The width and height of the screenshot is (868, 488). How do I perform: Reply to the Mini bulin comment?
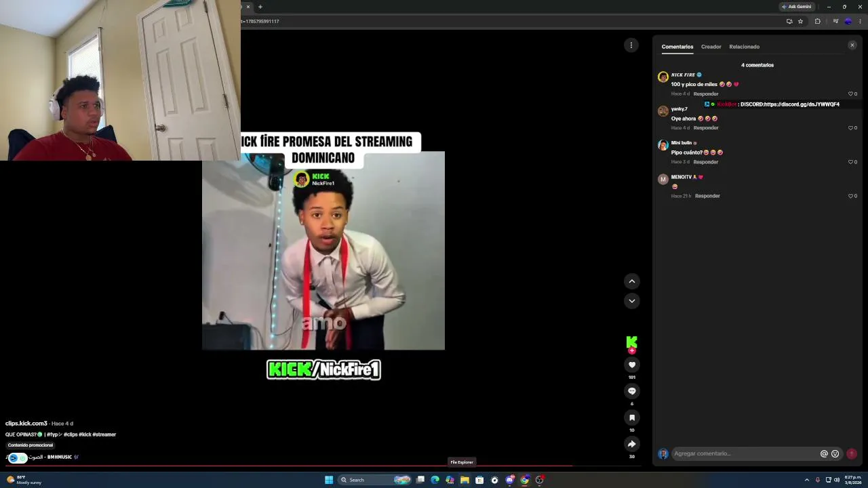point(706,162)
